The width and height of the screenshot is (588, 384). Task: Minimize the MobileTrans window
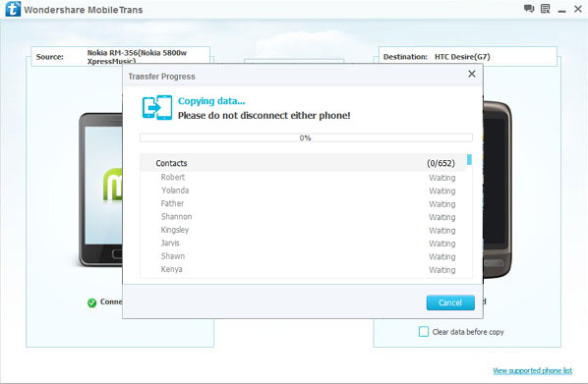tap(561, 10)
